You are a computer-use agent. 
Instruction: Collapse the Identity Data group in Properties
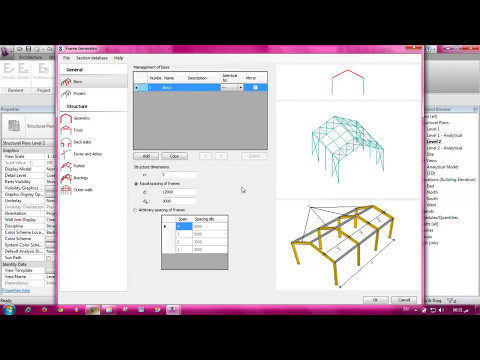(x=28, y=264)
